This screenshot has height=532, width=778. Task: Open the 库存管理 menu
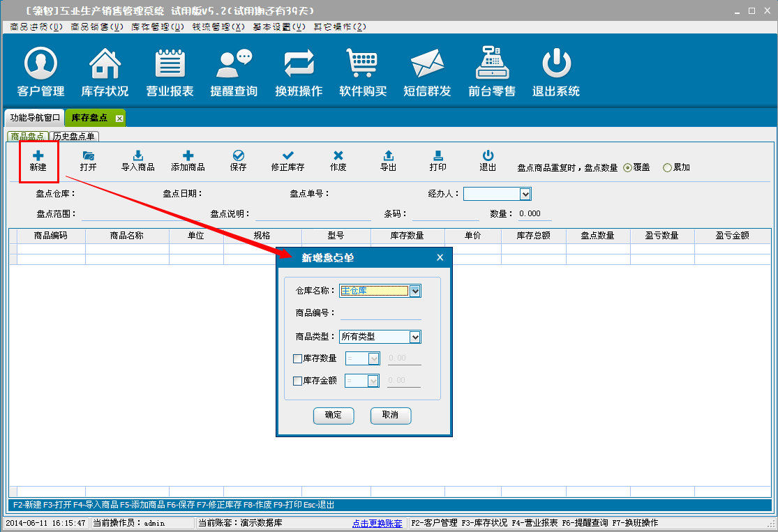pos(158,26)
